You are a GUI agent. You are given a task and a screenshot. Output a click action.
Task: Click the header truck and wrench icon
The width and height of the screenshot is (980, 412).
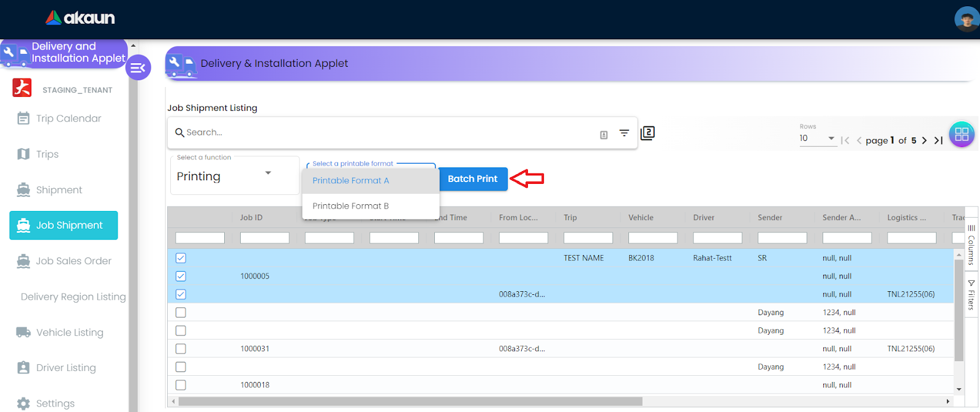click(181, 64)
